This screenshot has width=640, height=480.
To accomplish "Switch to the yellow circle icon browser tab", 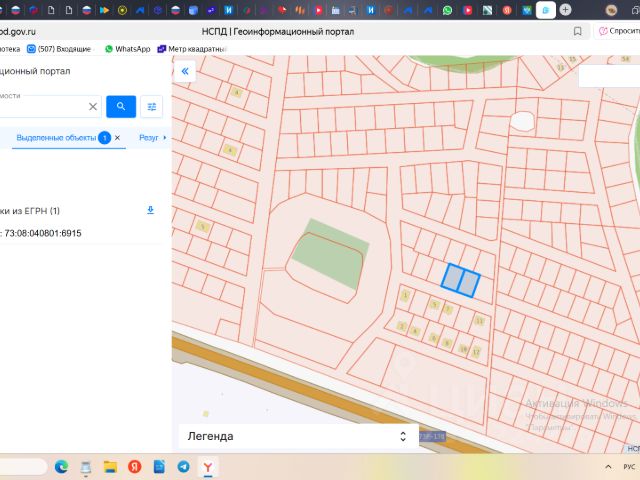I will pyautogui.click(x=122, y=10).
